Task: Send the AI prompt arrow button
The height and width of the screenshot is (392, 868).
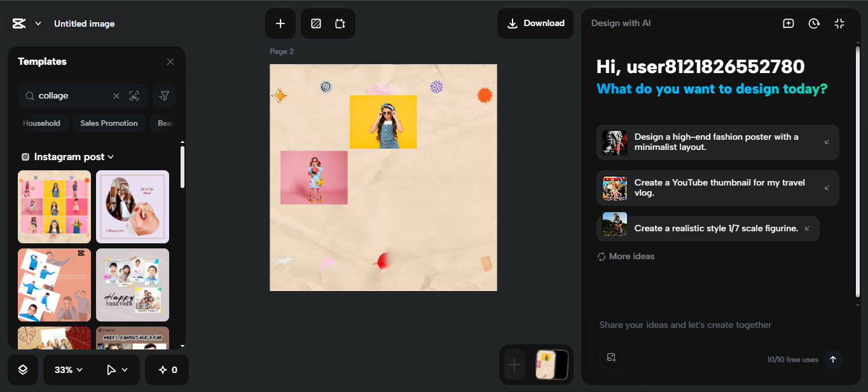Action: [833, 359]
